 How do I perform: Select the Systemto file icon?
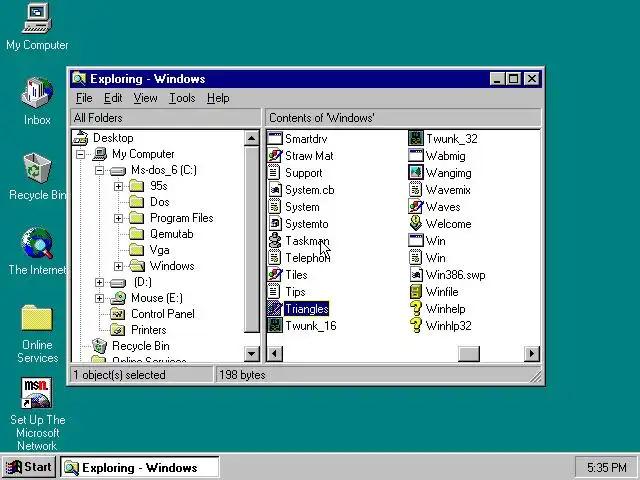click(275, 224)
